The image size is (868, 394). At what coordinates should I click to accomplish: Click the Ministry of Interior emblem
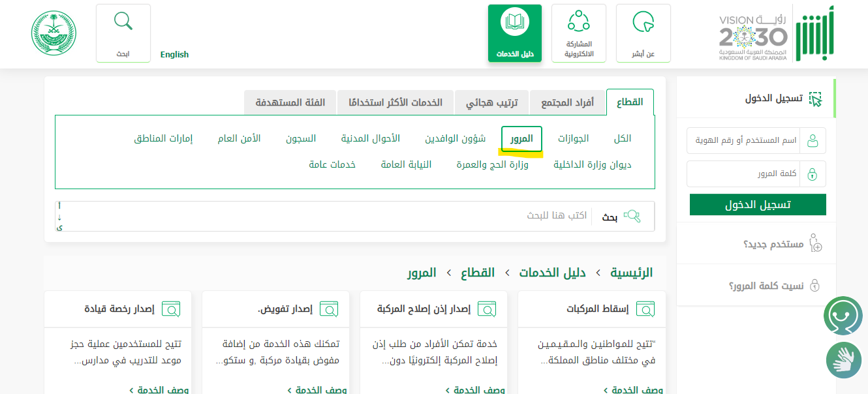pos(54,33)
